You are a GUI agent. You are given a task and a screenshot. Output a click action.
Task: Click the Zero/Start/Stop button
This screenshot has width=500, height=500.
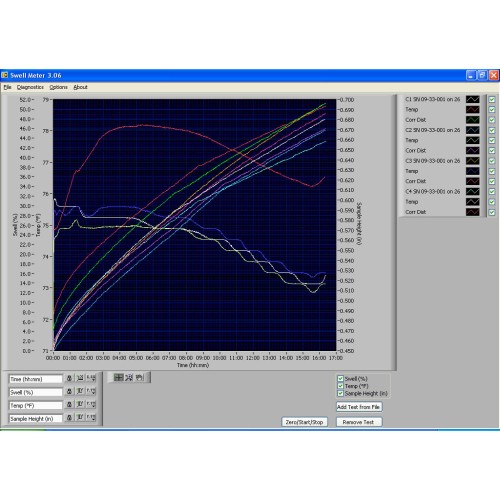(x=304, y=422)
